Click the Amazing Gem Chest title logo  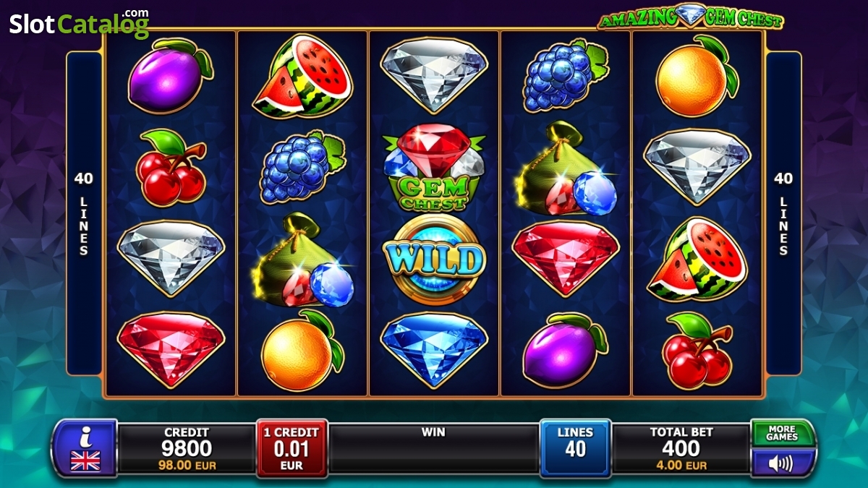click(x=690, y=17)
